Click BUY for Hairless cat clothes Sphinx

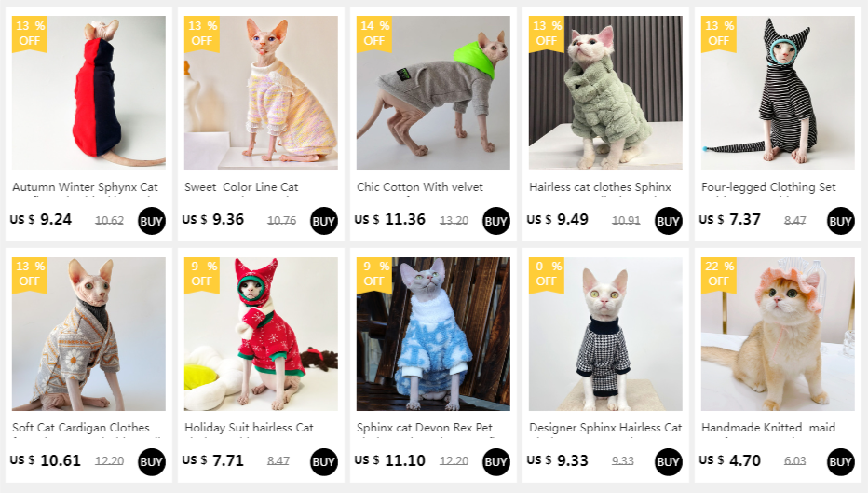click(x=668, y=221)
